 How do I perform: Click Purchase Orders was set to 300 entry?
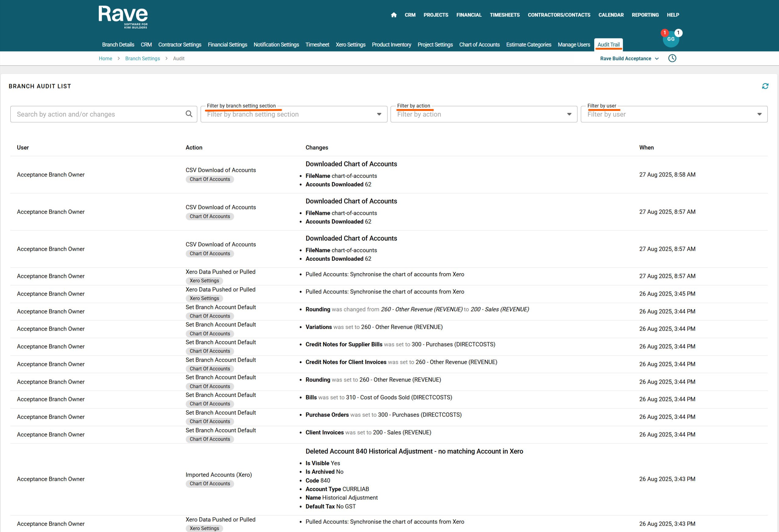(x=383, y=415)
